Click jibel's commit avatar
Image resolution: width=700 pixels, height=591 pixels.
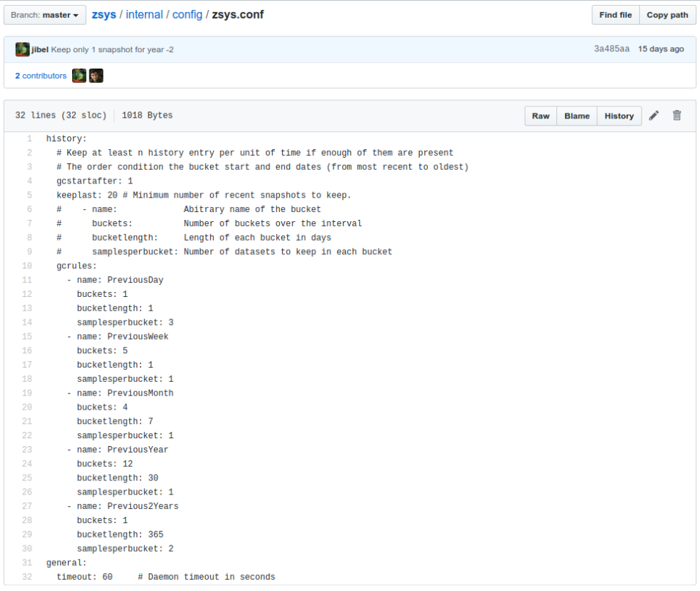[x=21, y=49]
